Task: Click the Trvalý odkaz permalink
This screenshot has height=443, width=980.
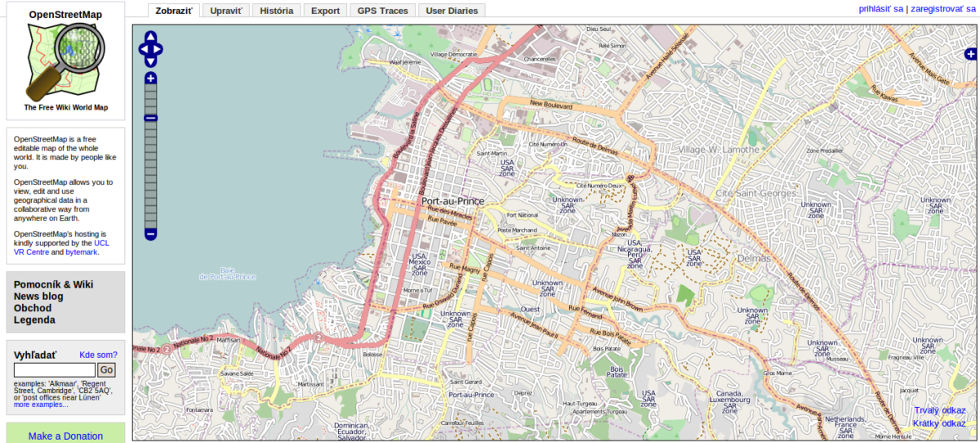Action: 939,410
